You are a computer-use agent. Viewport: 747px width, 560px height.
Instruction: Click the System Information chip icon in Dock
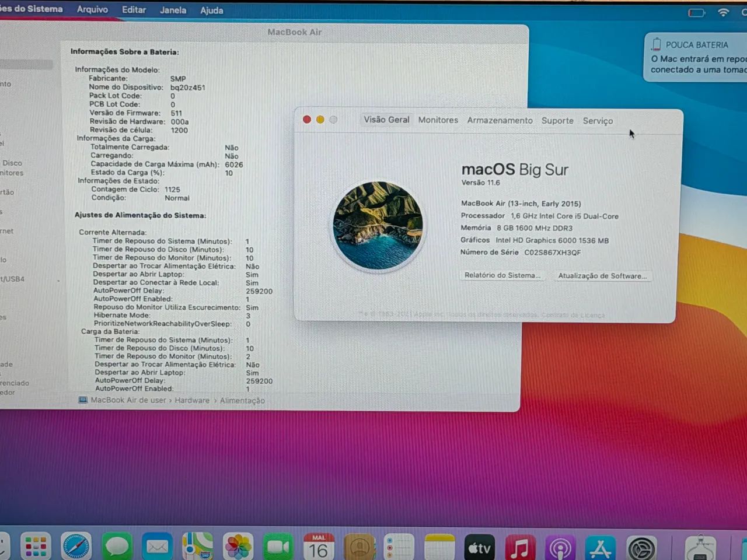(700, 548)
